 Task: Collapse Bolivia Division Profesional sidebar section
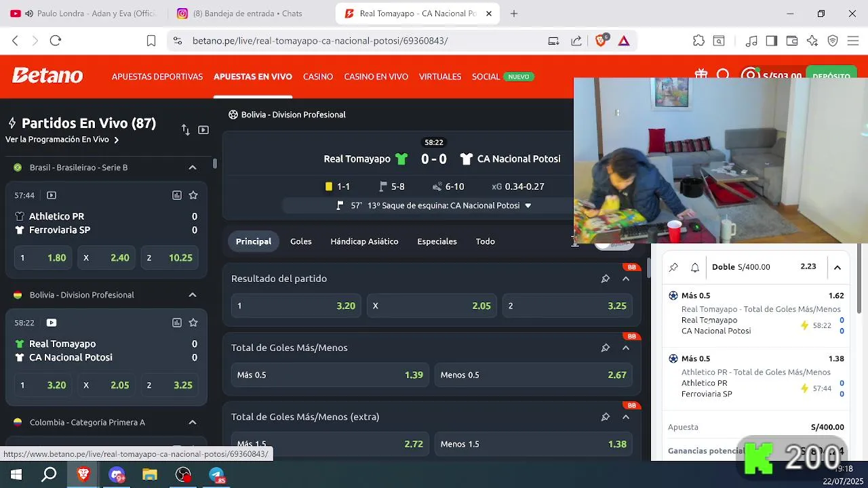193,295
